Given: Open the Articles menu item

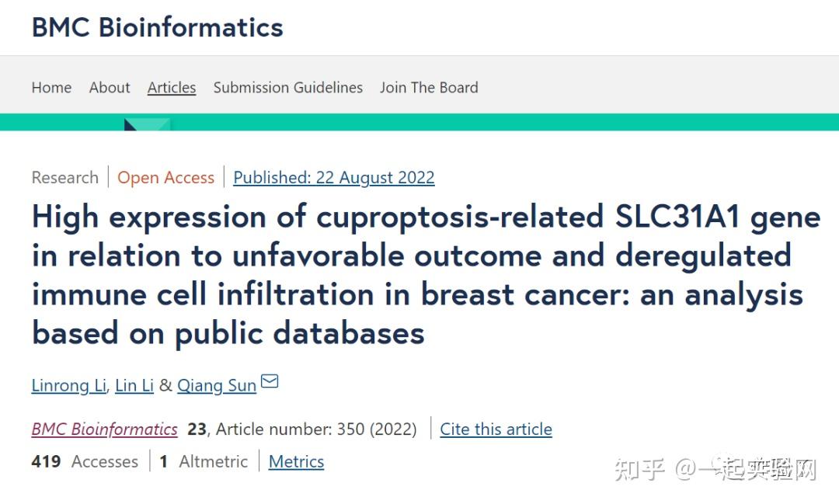Looking at the screenshot, I should (171, 88).
